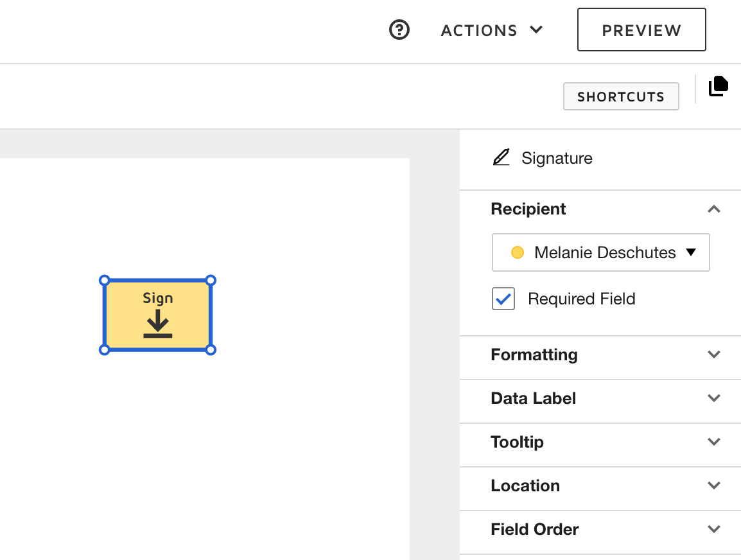
Task: Expand the Location section
Action: click(x=713, y=486)
